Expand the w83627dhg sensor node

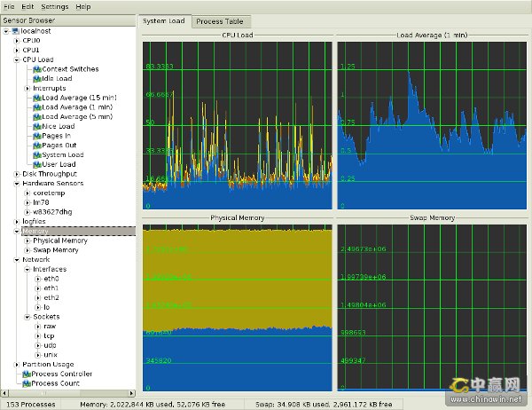[27, 212]
